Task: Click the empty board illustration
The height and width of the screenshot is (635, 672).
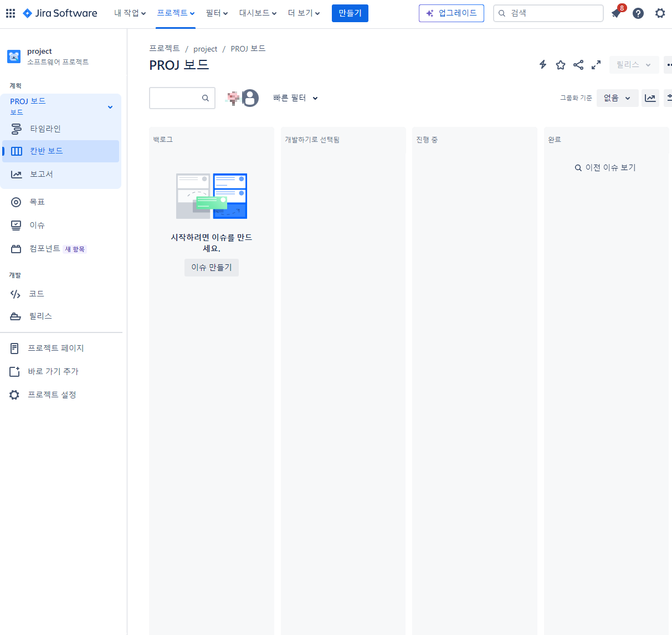Action: (212, 196)
